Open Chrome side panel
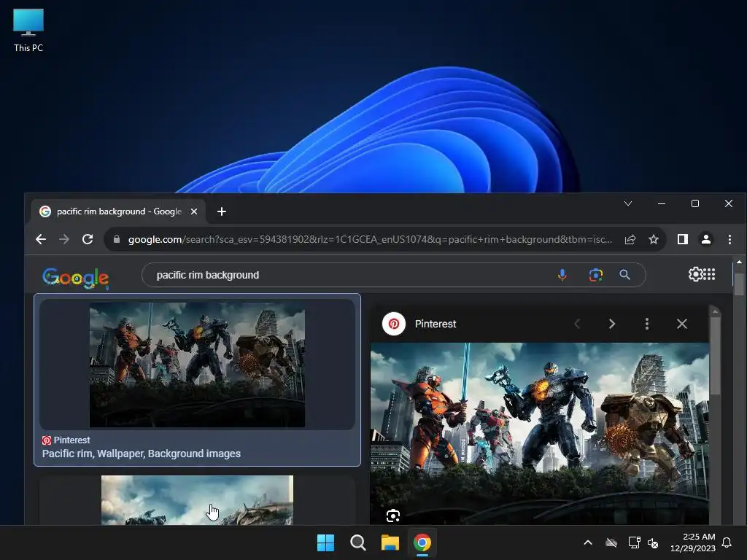 pyautogui.click(x=683, y=239)
